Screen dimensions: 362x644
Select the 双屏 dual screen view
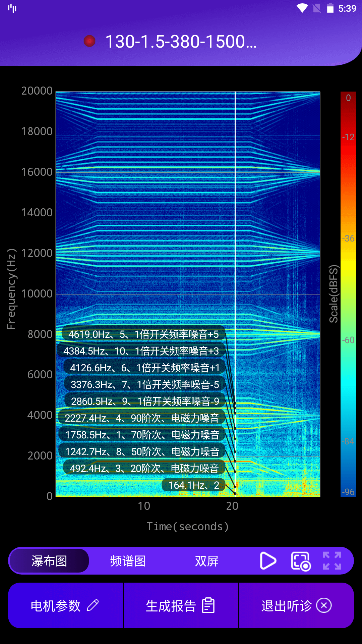(x=207, y=561)
